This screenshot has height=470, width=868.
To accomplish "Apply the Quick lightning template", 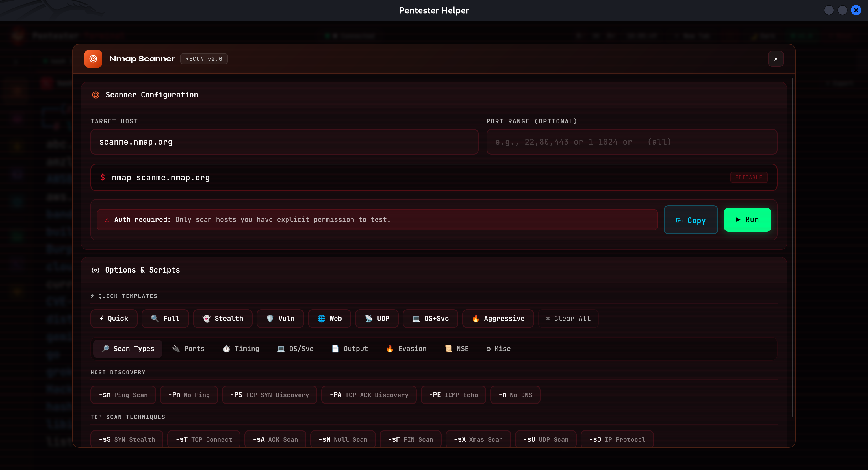I will (114, 318).
